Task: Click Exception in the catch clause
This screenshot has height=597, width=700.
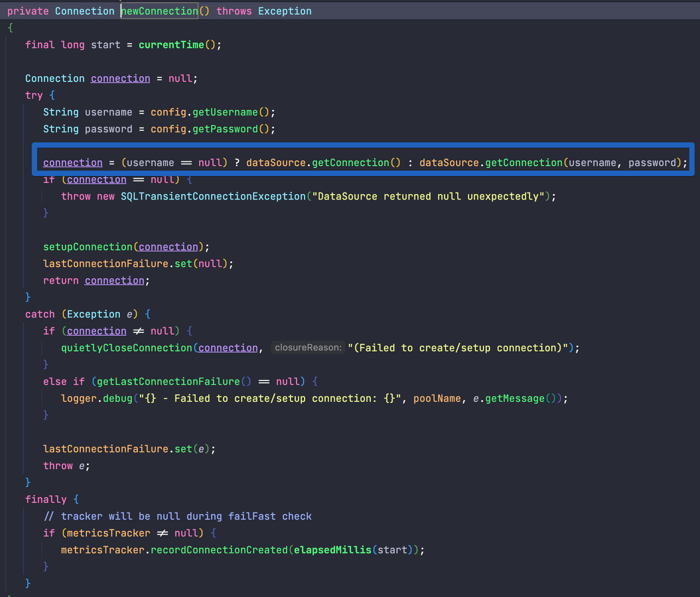Action: [x=94, y=314]
